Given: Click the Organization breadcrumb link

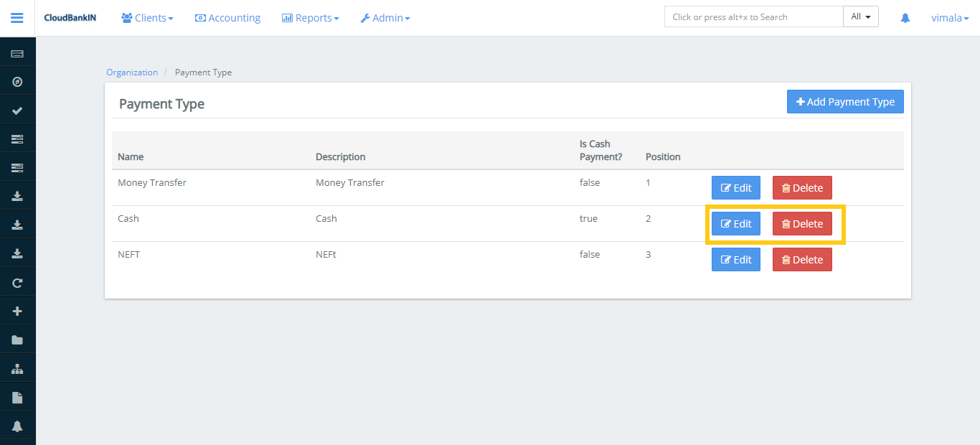Looking at the screenshot, I should 132,72.
